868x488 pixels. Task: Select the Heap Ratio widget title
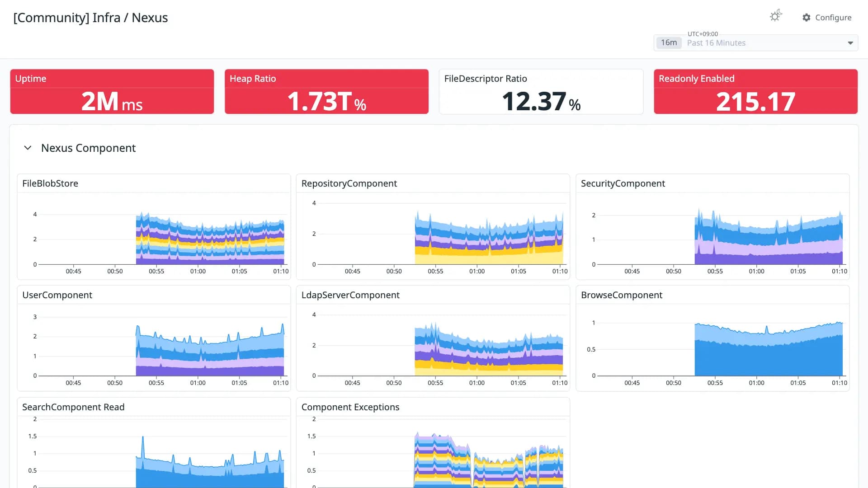click(x=253, y=79)
